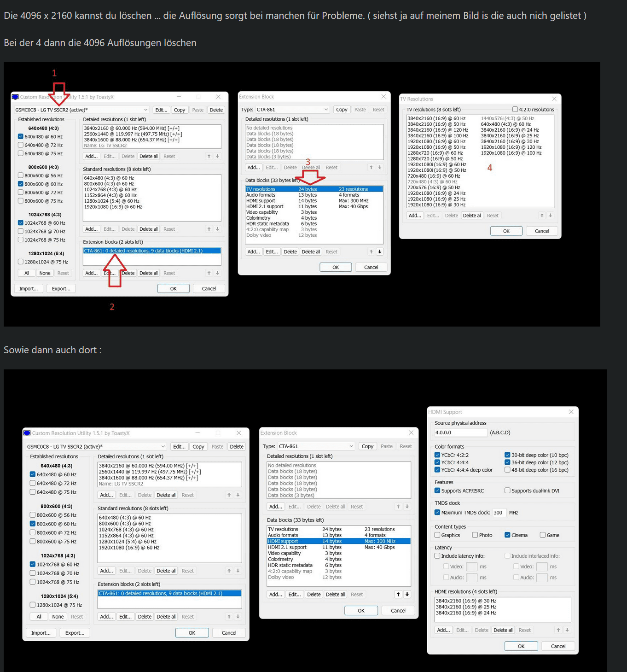Toggle the YCbCr 4:4:4 deep color checkbox

437,470
